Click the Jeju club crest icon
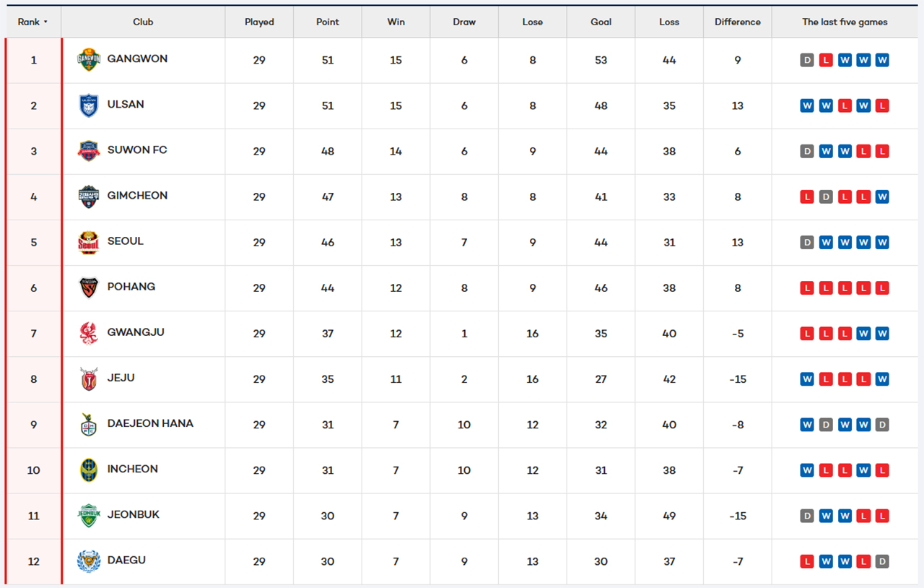 click(x=89, y=379)
